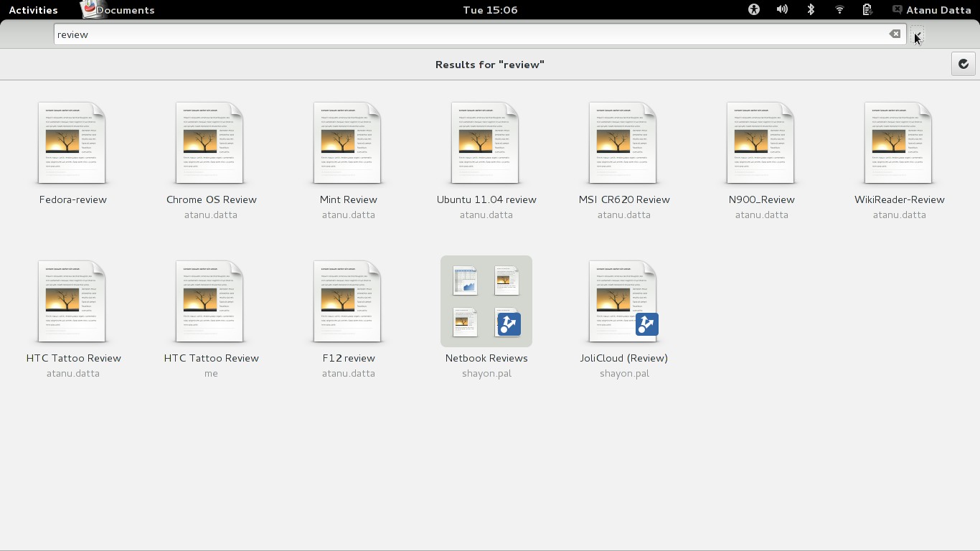Open HTC Tattoo Review owned by me

point(211,301)
